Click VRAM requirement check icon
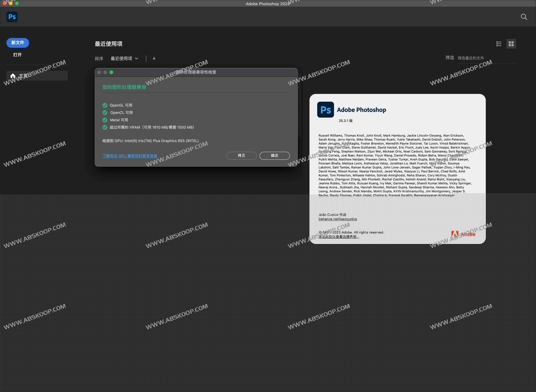The image size is (536, 392). 105,127
